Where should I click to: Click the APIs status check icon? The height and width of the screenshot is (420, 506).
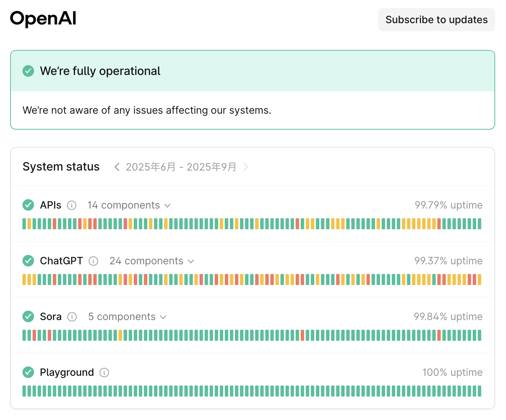[28, 205]
